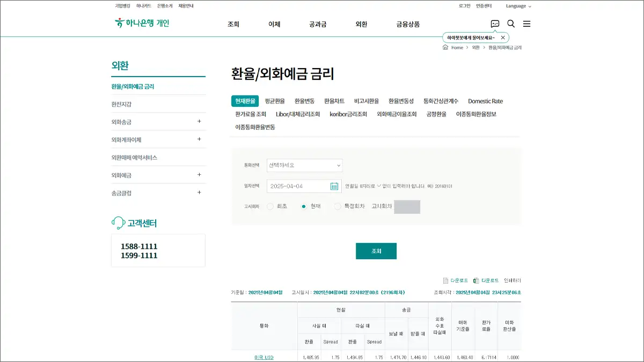The width and height of the screenshot is (644, 362).
Task: Click the Excel download icon
Action: (x=475, y=280)
